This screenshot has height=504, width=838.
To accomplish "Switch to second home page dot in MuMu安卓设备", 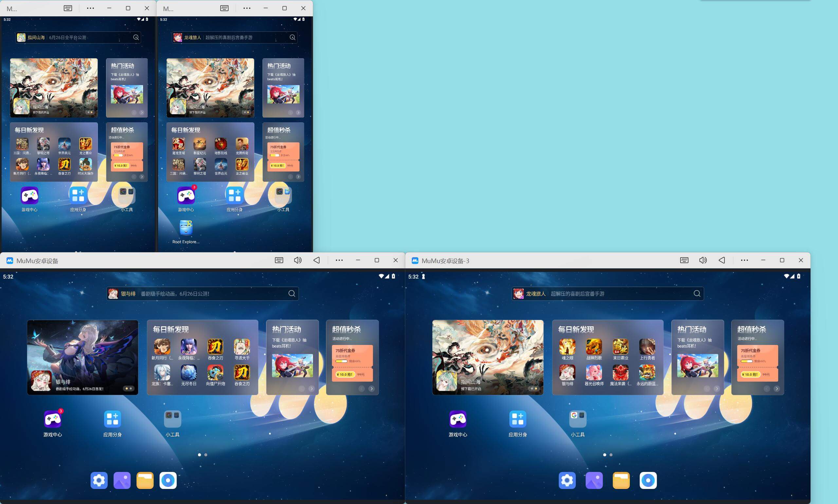I will coord(206,455).
